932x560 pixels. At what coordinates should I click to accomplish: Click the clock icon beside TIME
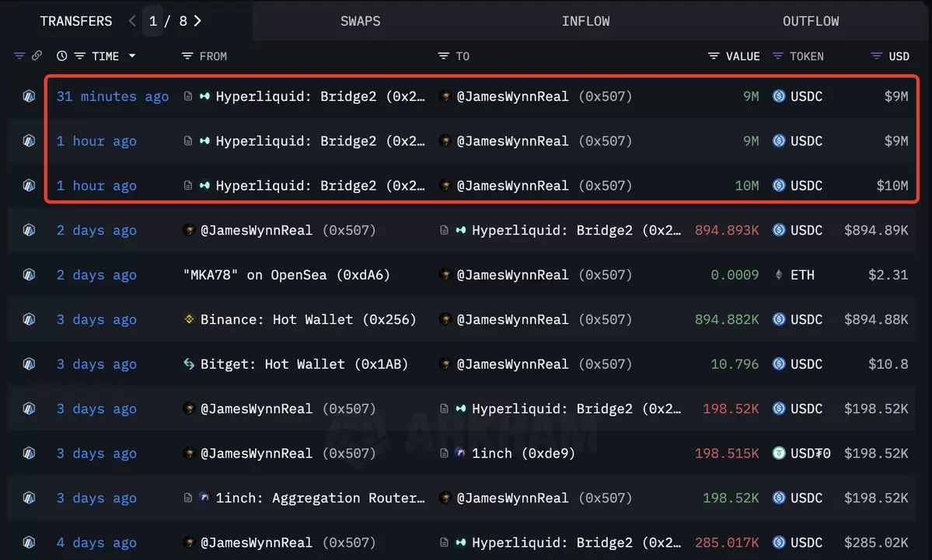(x=62, y=56)
